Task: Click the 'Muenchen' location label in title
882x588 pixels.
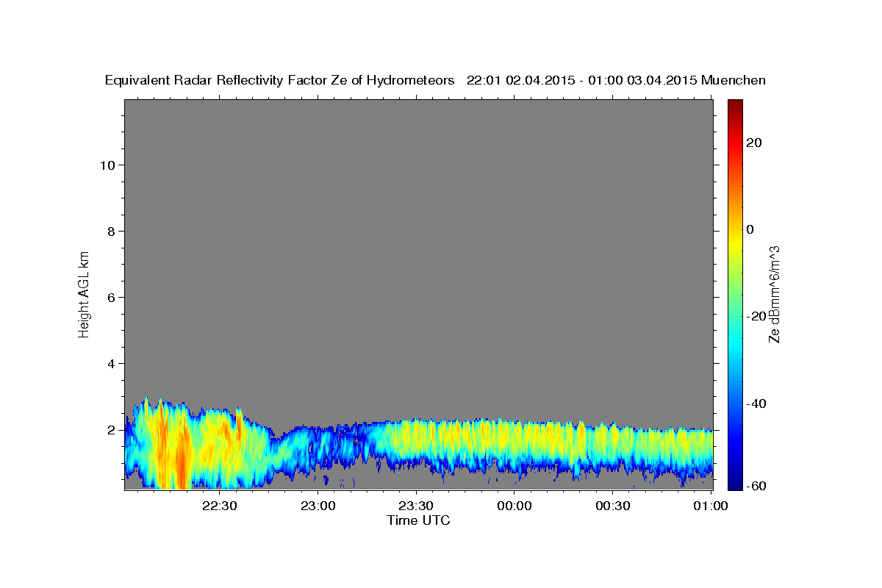Action: coord(734,80)
